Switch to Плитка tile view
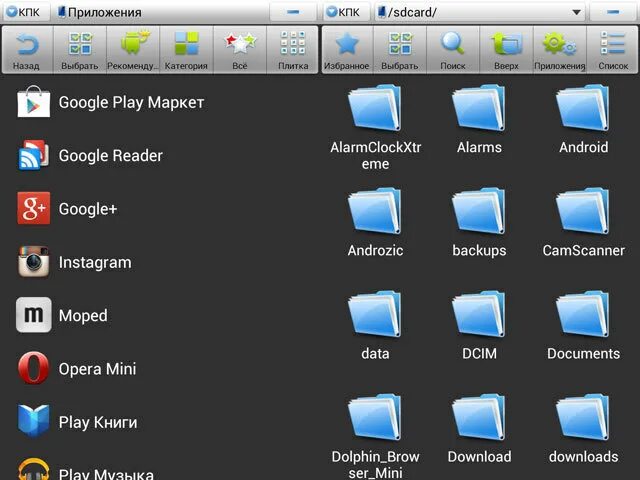Image resolution: width=640 pixels, height=480 pixels. [293, 50]
